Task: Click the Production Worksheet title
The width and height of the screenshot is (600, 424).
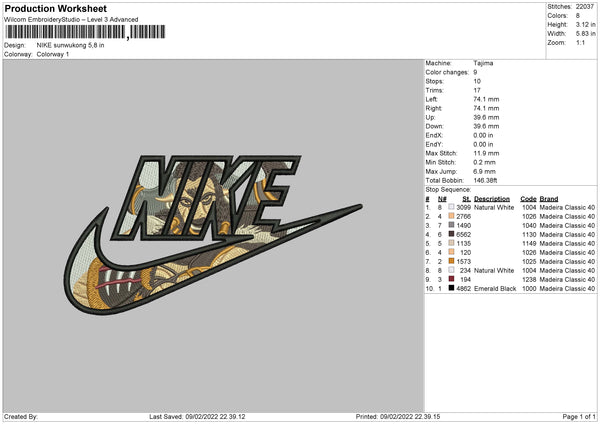Action: (x=56, y=8)
